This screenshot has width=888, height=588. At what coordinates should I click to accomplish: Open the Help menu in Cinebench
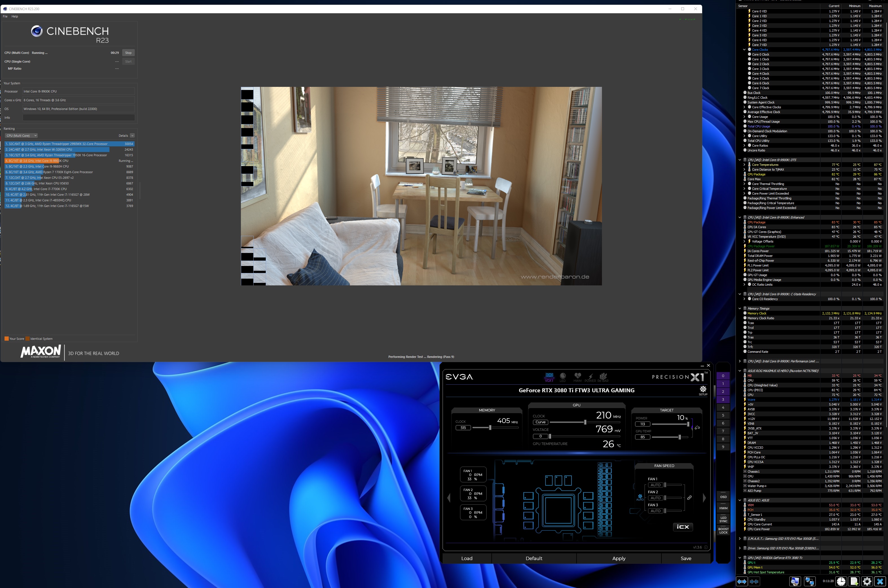(x=15, y=17)
